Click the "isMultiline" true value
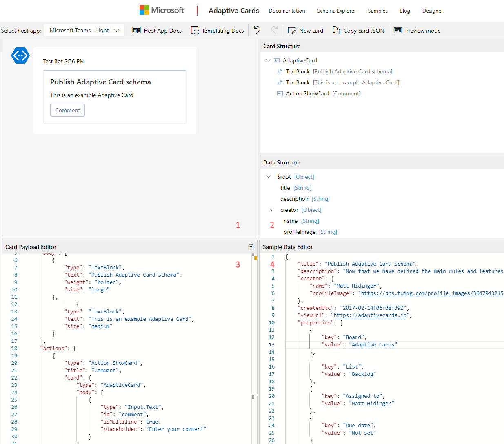The width and height of the screenshot is (504, 444). tap(152, 422)
